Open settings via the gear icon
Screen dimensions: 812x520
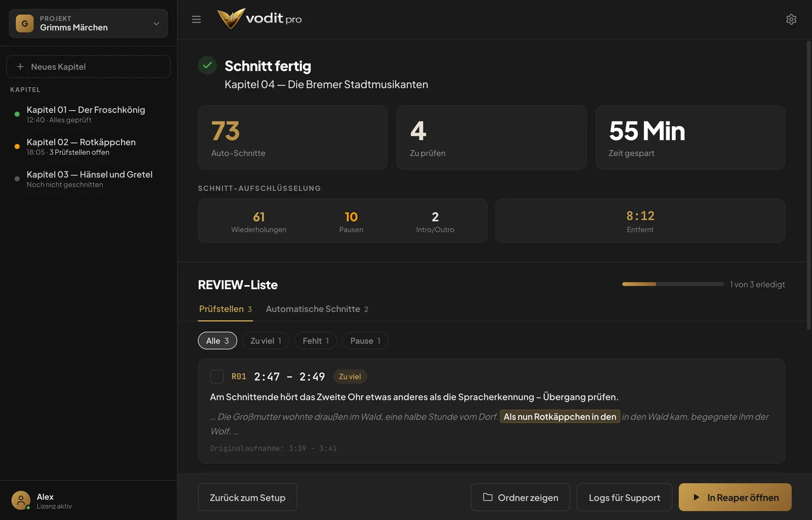click(x=791, y=19)
